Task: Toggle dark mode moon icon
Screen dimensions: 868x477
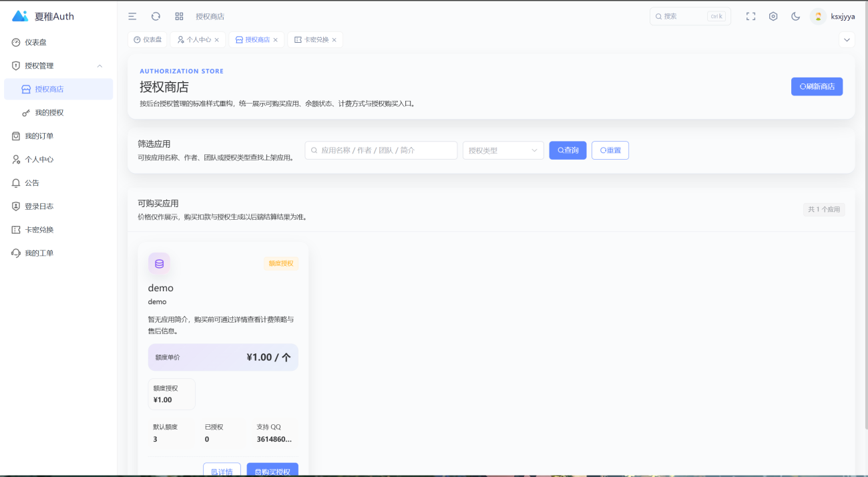Action: tap(795, 16)
